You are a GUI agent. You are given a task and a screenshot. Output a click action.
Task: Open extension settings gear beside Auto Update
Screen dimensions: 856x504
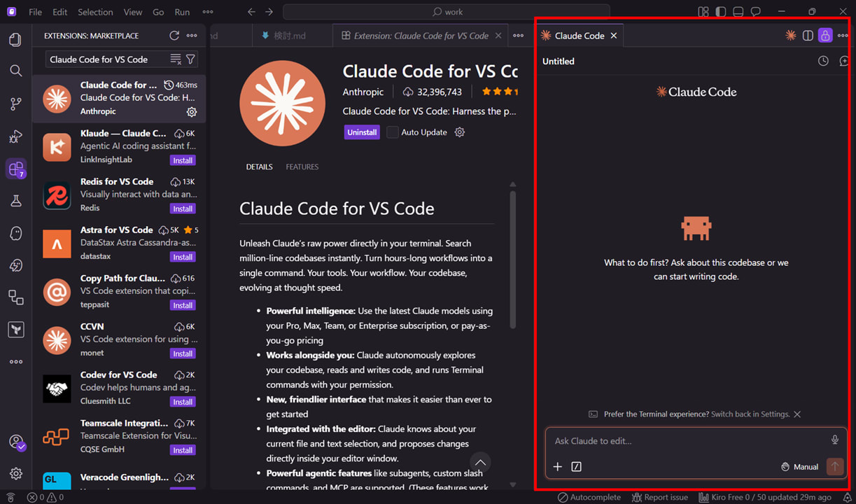pos(460,132)
